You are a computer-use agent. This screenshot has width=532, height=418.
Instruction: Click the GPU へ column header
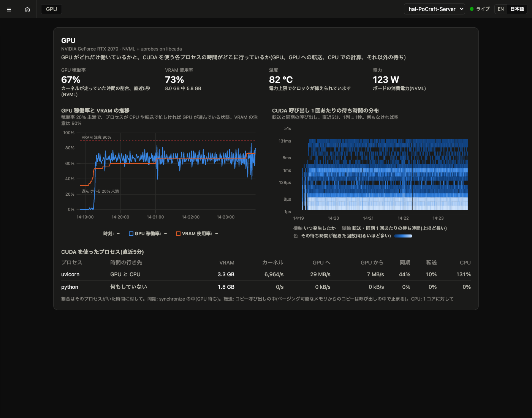click(x=321, y=263)
